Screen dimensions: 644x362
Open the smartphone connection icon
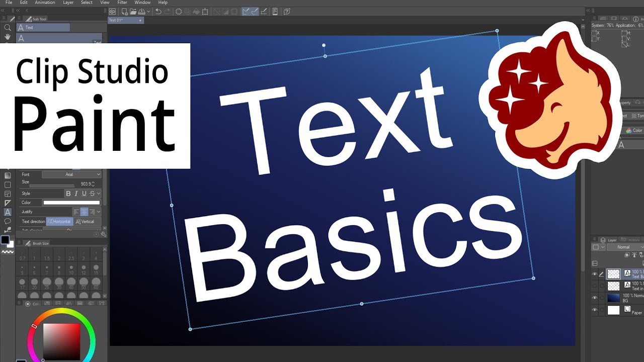pyautogui.click(x=276, y=11)
